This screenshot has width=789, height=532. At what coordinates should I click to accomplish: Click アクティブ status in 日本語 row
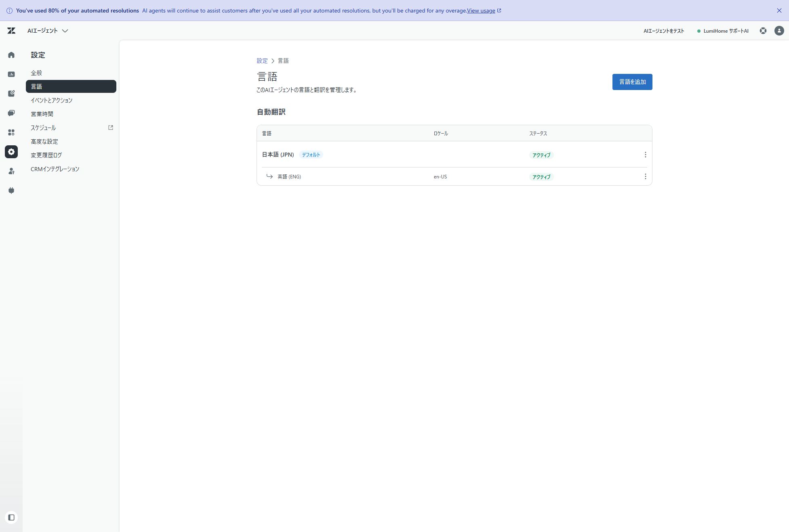click(x=541, y=155)
